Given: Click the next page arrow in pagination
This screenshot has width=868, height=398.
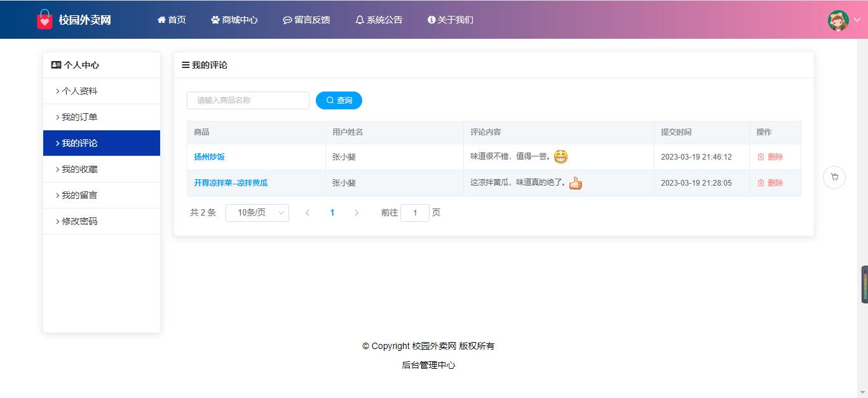Looking at the screenshot, I should pos(356,213).
